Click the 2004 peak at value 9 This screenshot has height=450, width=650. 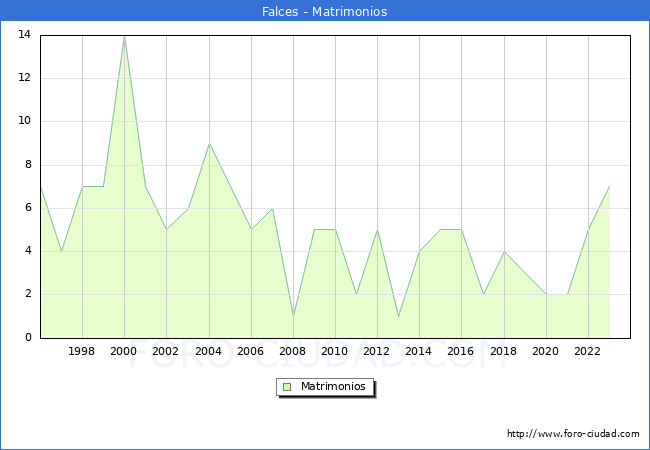(208, 144)
